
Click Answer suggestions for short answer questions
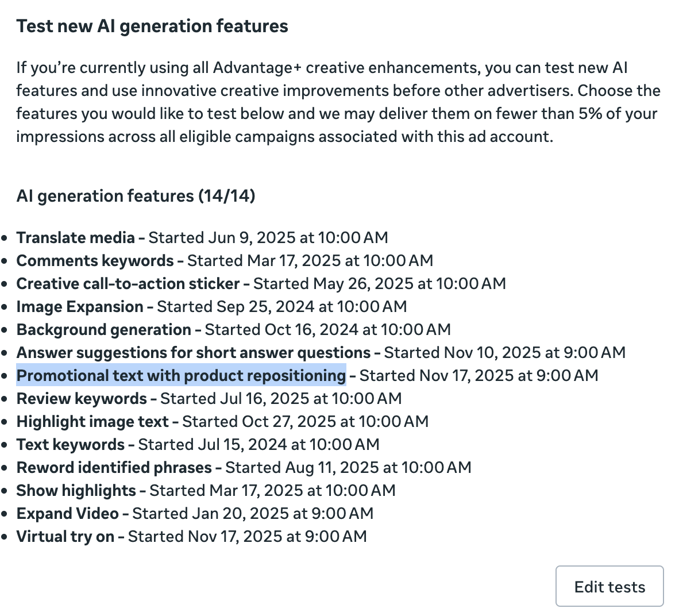[x=193, y=353]
